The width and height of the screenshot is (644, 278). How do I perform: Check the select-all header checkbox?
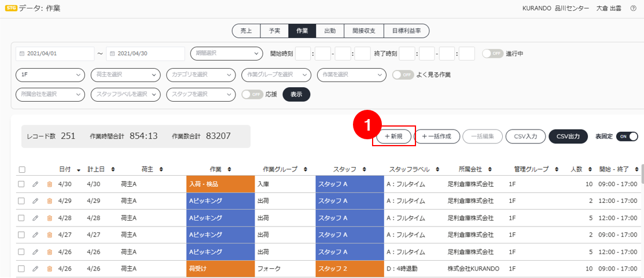22,169
